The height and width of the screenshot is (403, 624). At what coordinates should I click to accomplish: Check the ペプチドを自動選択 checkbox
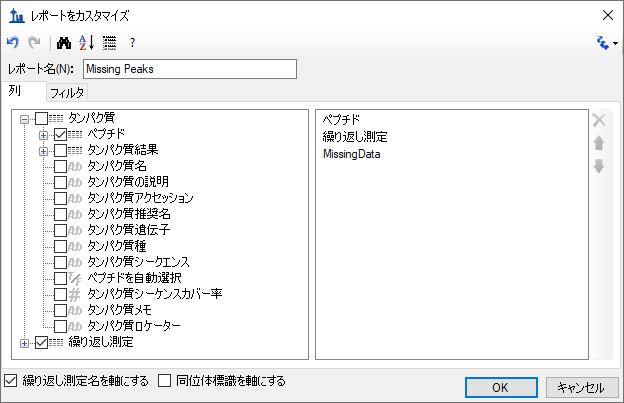tap(60, 278)
